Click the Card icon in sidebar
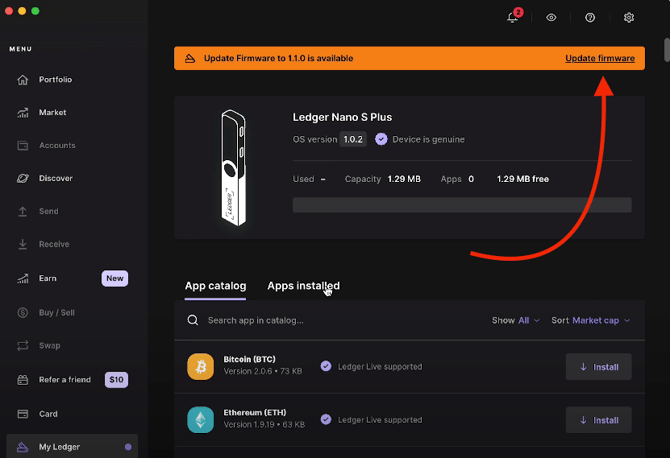 point(23,414)
